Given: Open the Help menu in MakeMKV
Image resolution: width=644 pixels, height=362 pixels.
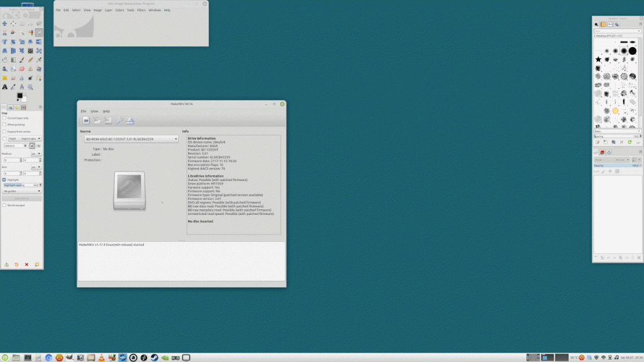Looking at the screenshot, I should pos(106,111).
